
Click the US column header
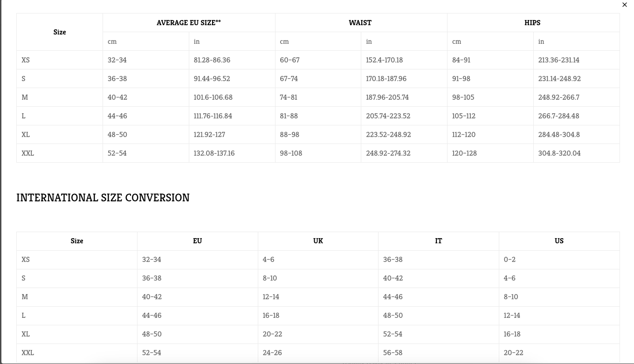click(x=559, y=241)
